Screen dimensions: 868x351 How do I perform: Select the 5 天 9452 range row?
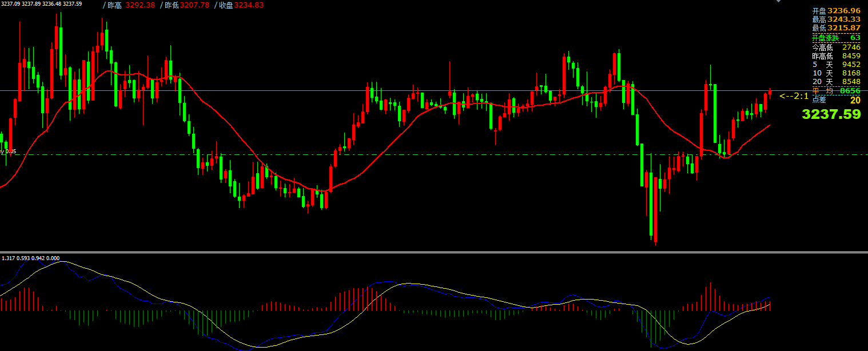pos(835,65)
